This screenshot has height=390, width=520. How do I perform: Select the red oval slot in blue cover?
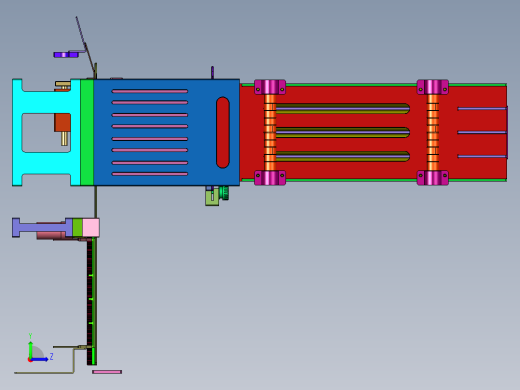click(223, 132)
